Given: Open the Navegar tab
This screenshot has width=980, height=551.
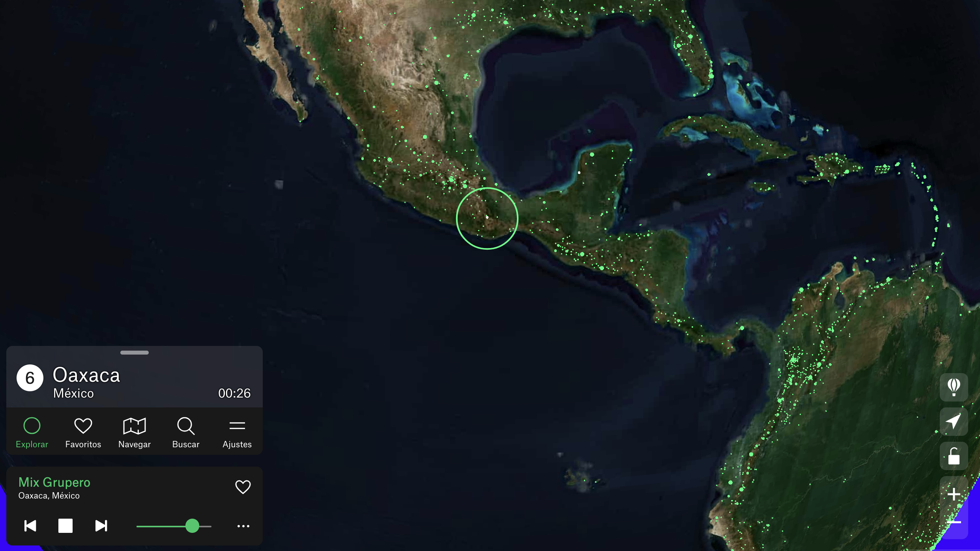Looking at the screenshot, I should pyautogui.click(x=135, y=433).
